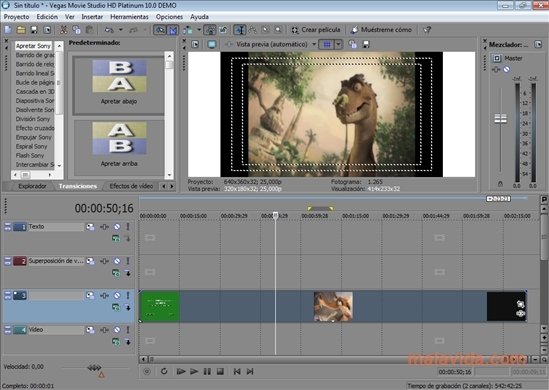This screenshot has height=390, width=549.
Task: Open the Edición menu
Action: coord(47,17)
